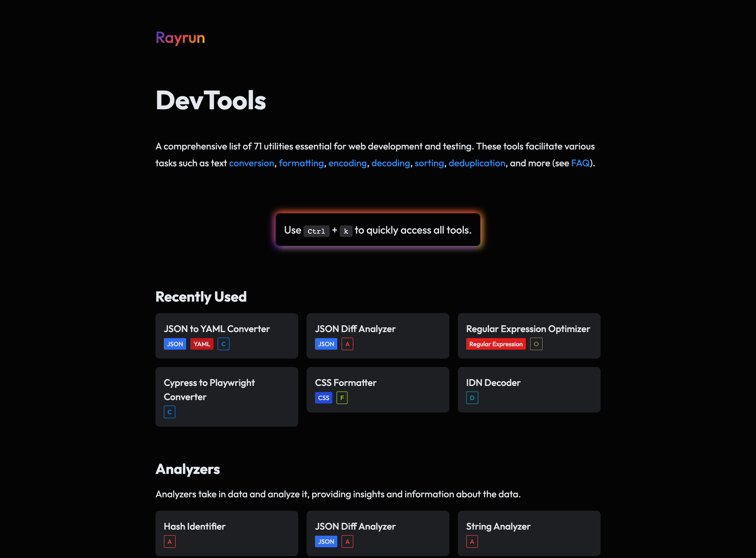The height and width of the screenshot is (558, 756).
Task: Click the CSS tag on CSS Formatter
Action: tap(323, 397)
